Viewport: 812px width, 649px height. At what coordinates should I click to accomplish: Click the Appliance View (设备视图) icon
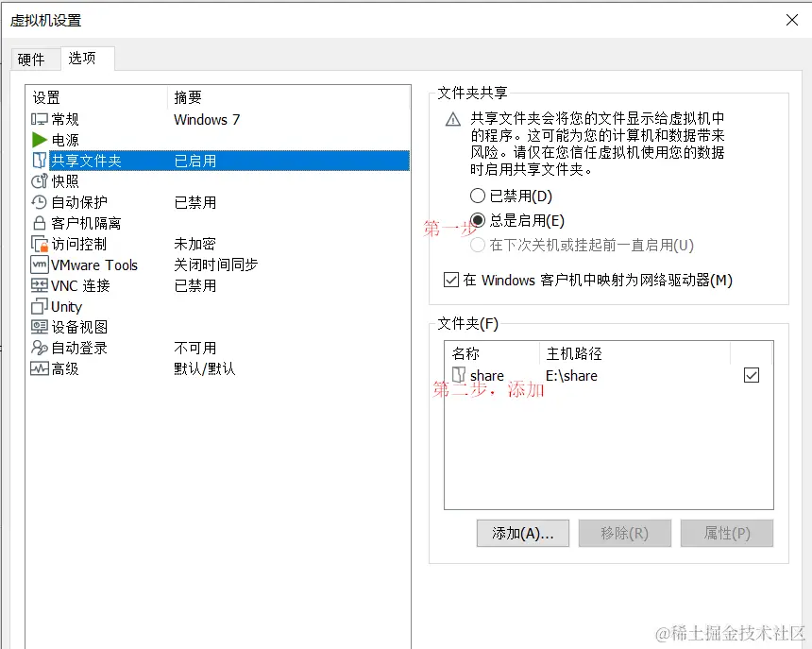[40, 327]
